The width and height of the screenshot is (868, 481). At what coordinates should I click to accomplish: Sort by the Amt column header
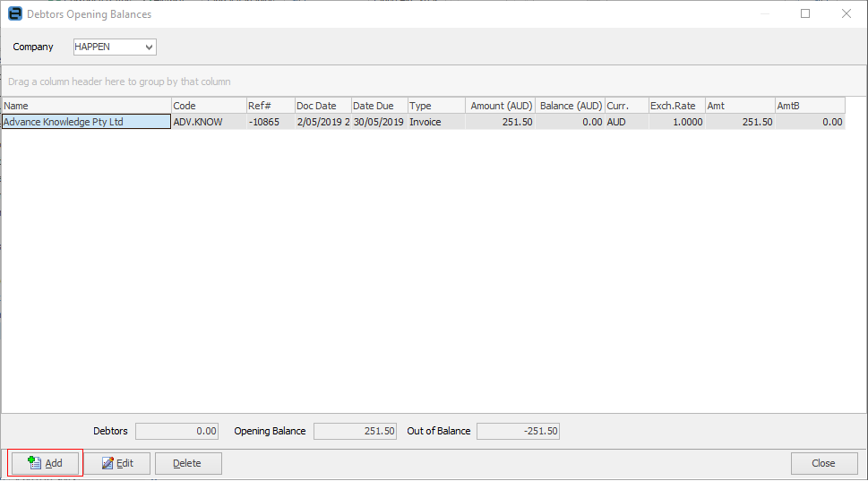tap(740, 106)
